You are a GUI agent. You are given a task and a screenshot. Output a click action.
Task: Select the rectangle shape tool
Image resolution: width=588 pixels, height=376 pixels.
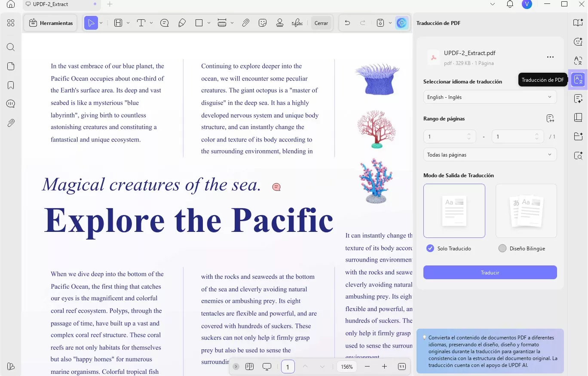[x=199, y=23]
